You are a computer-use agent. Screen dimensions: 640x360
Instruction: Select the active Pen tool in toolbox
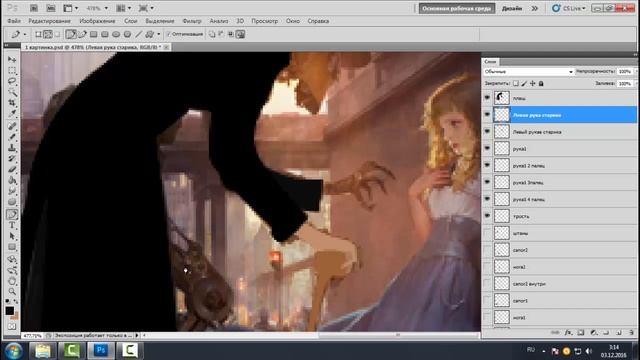[12, 214]
